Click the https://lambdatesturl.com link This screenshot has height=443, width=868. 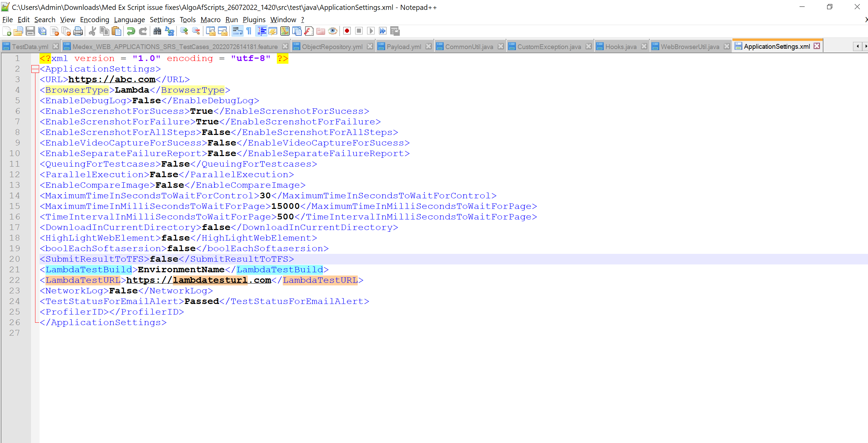pyautogui.click(x=199, y=280)
